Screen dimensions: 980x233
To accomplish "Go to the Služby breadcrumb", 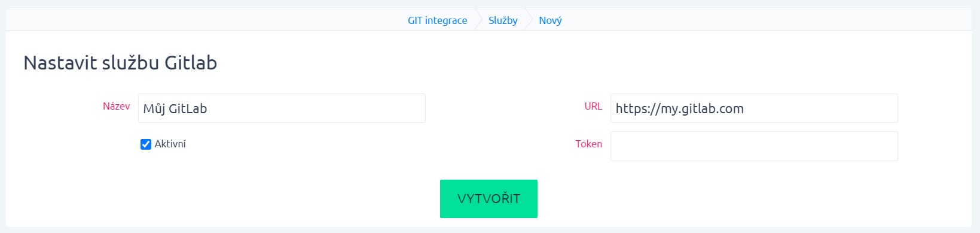I will point(503,20).
